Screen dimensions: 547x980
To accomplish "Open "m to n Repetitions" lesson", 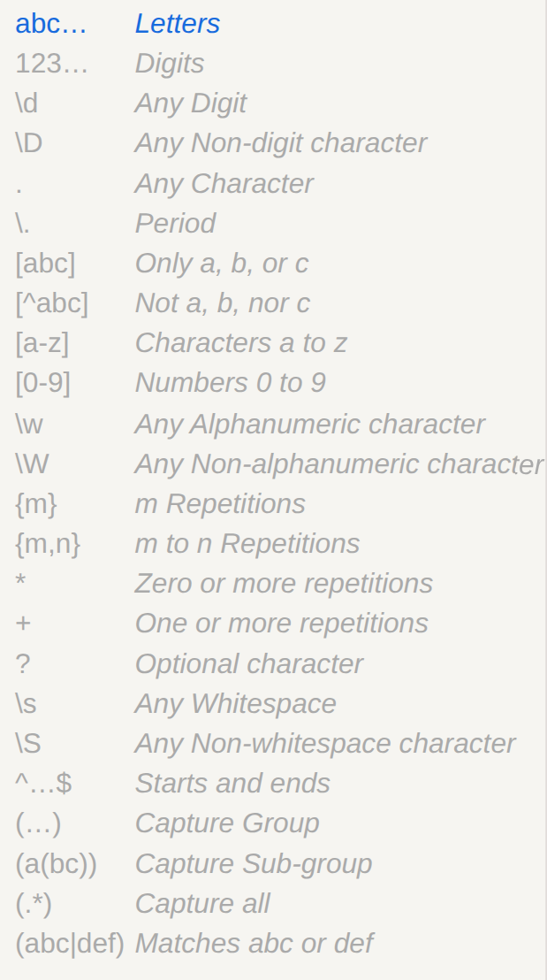I will tap(247, 544).
